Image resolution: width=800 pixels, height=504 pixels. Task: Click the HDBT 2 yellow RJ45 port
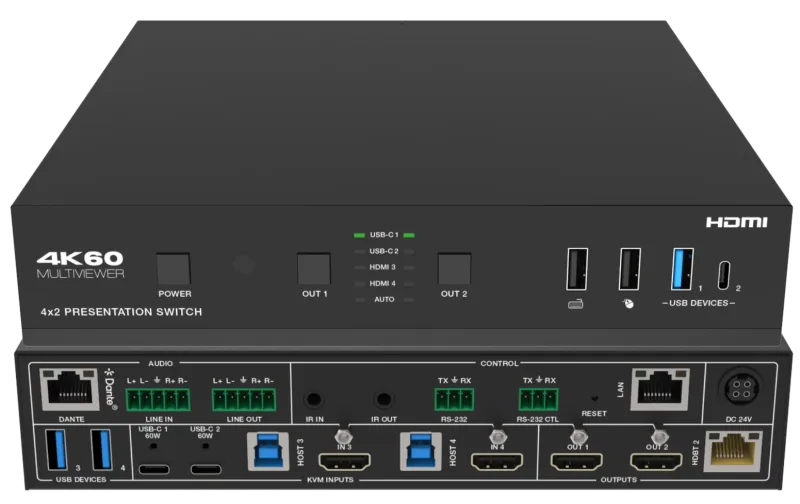click(x=733, y=451)
